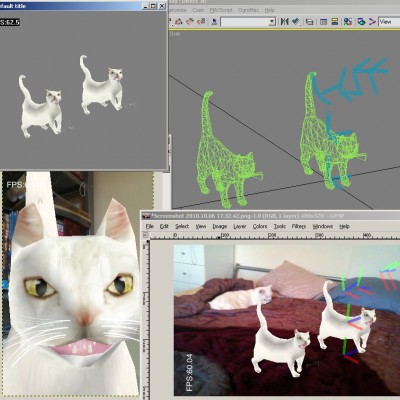Screen dimensions: 400x400
Task: Open the View render dropdown field
Action: pos(389,22)
